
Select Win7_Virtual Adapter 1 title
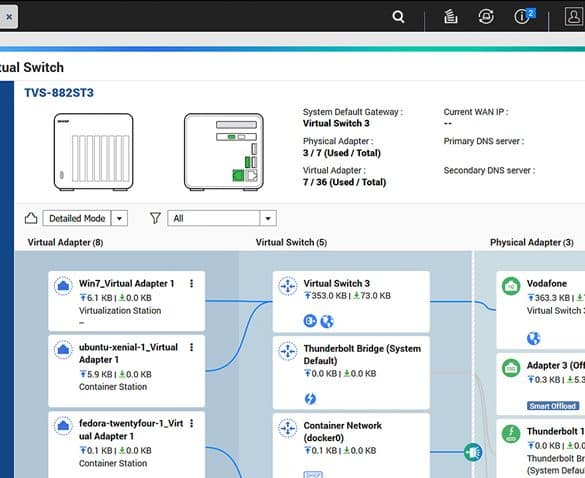(x=126, y=284)
